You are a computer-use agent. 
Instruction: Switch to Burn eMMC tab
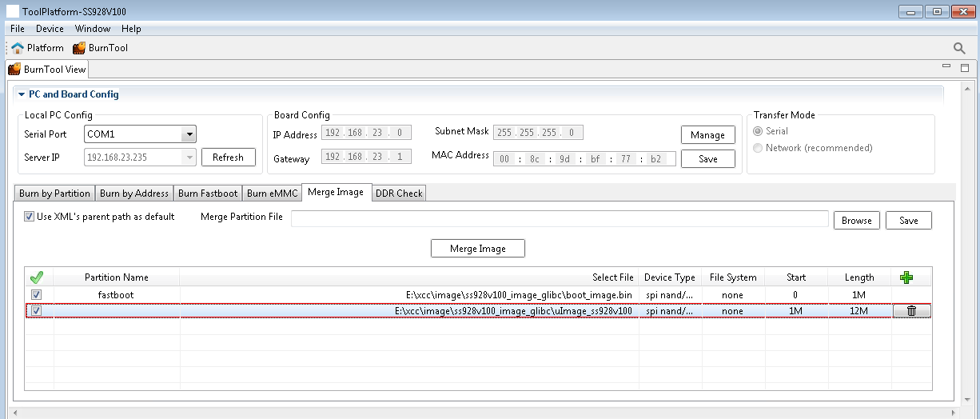click(x=272, y=193)
